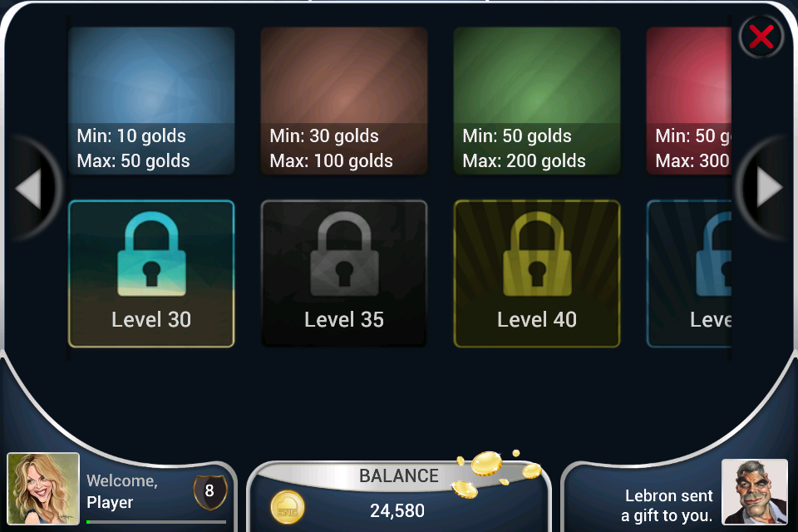
Task: Show previous tables with left arrow
Action: coord(29,189)
